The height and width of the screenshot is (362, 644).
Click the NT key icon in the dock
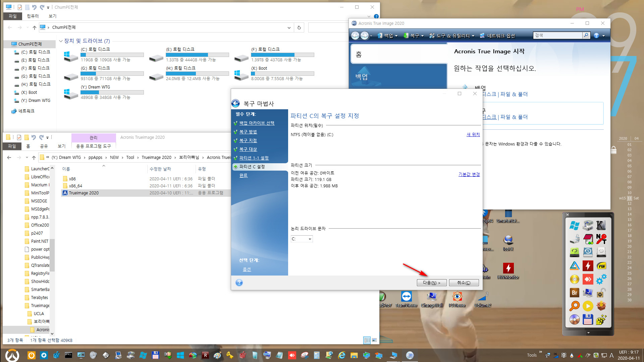point(601,239)
